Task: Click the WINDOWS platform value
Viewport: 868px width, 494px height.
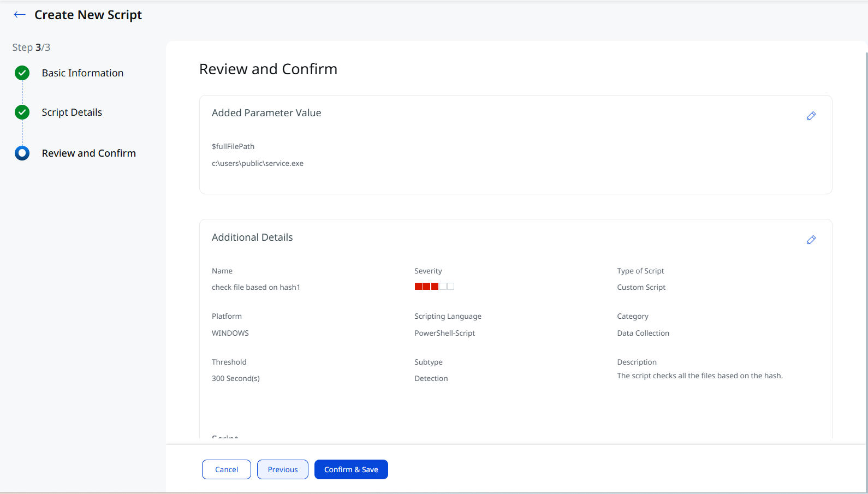Action: pyautogui.click(x=230, y=333)
